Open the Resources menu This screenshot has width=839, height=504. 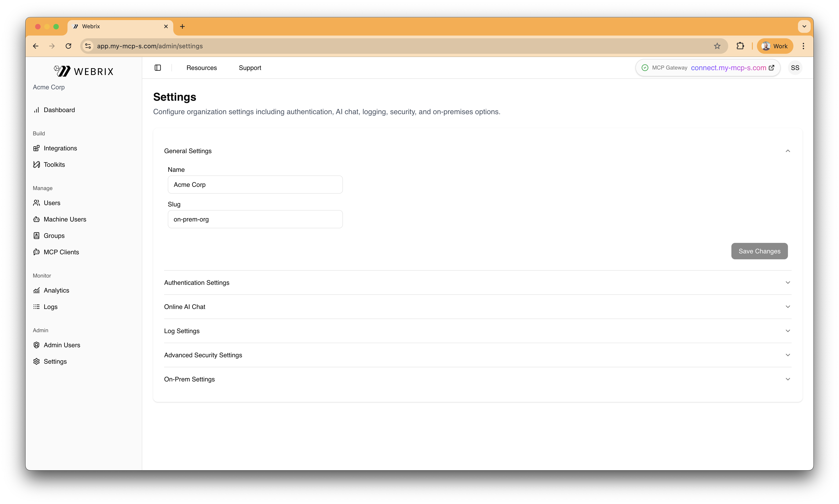[x=202, y=68]
